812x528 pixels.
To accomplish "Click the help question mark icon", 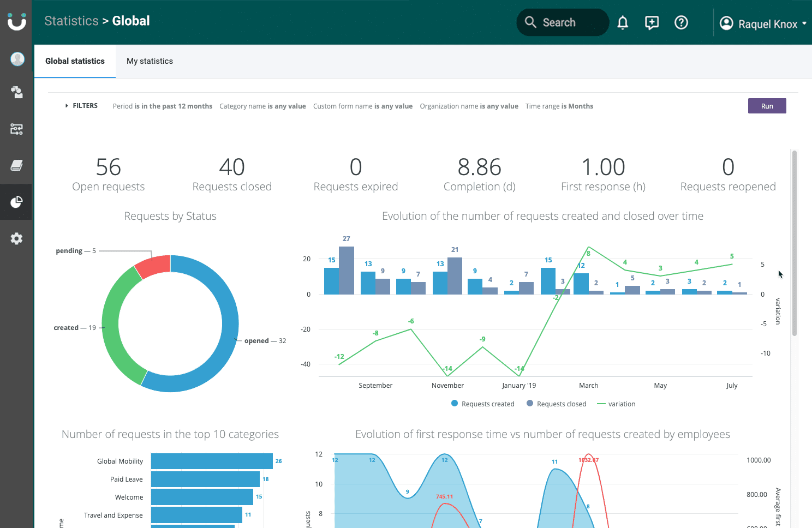I will 681,22.
